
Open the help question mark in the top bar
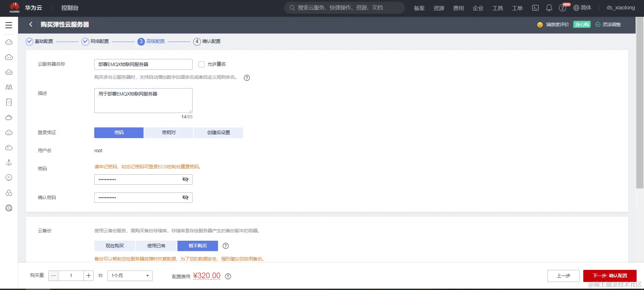pyautogui.click(x=562, y=8)
